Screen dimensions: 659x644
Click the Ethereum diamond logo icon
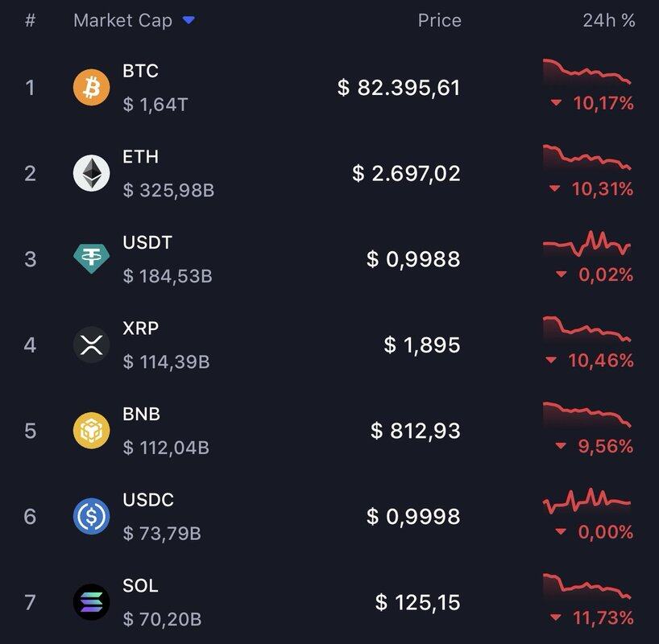click(x=92, y=173)
